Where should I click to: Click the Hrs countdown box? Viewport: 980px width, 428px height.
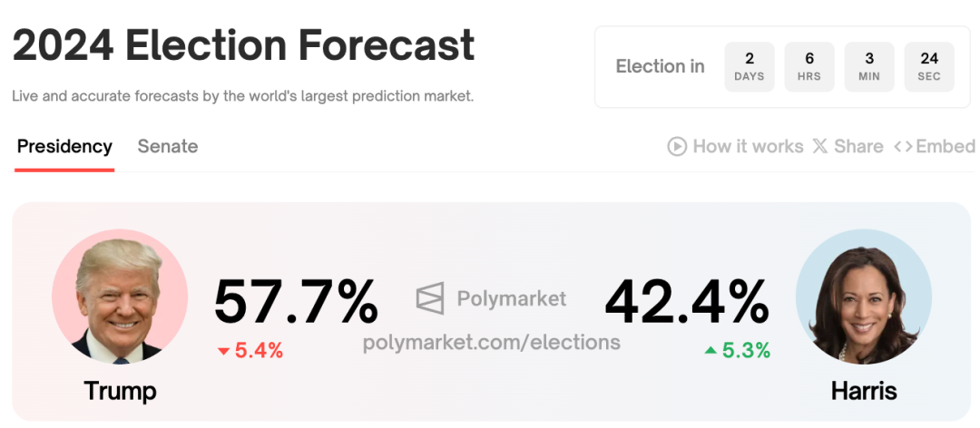click(x=809, y=66)
